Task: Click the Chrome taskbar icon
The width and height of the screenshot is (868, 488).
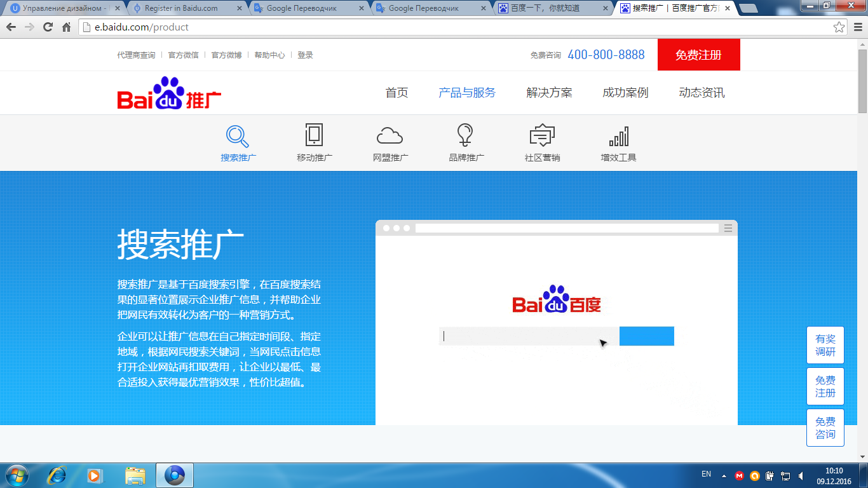Action: [x=174, y=475]
